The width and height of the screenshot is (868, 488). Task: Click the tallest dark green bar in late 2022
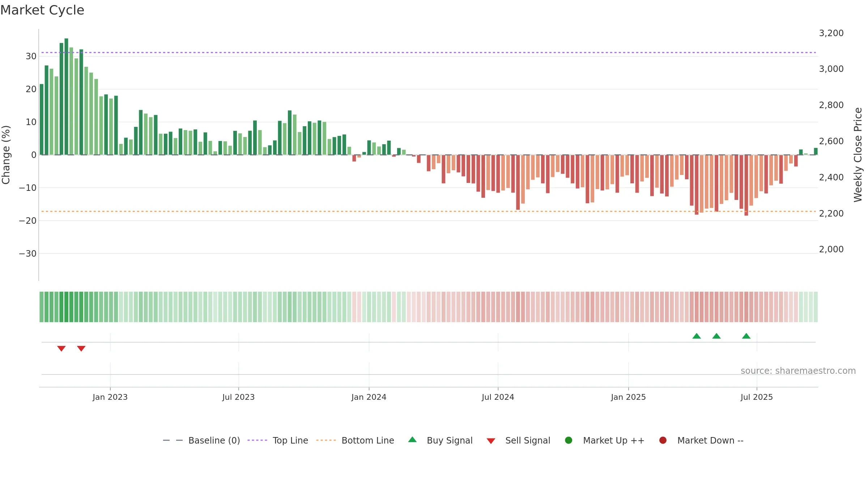66,97
